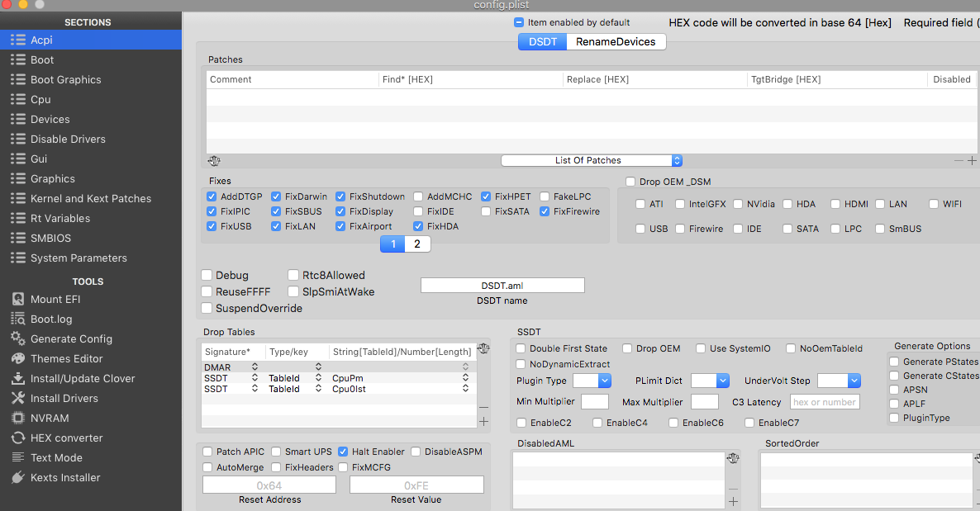Viewport: 980px width, 511px height.
Task: Open Kexts Installer wrench icon
Action: click(18, 477)
